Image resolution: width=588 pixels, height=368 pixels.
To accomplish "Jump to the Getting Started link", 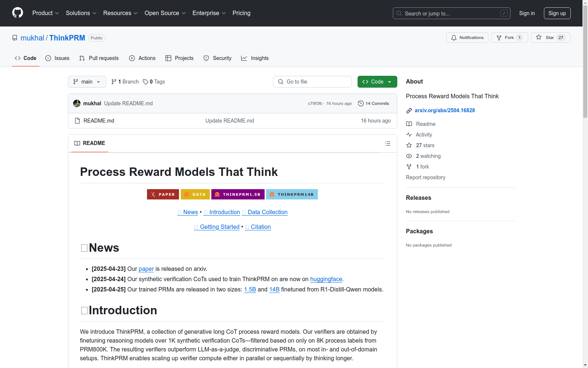I will pos(217,227).
